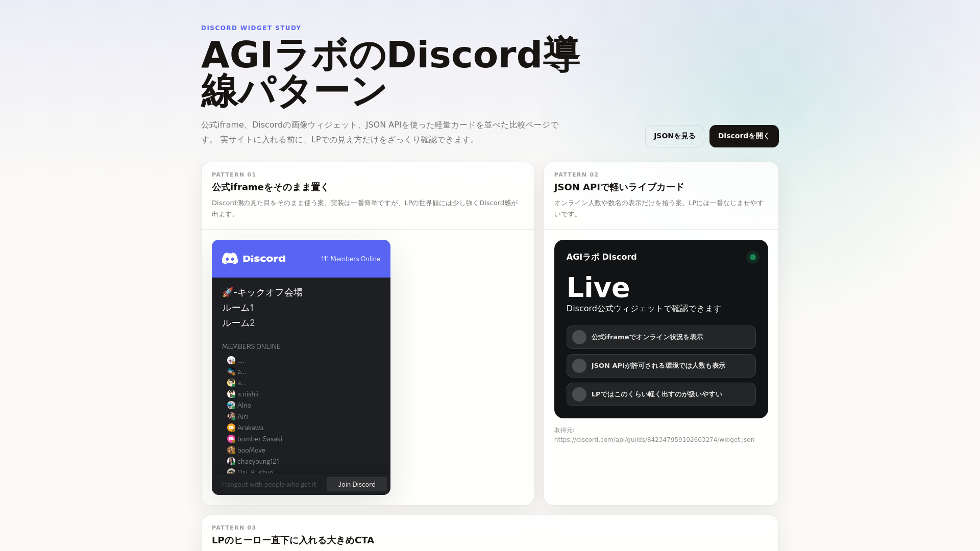980x551 pixels.
Task: Select the ルーム2 channel
Action: pos(238,323)
